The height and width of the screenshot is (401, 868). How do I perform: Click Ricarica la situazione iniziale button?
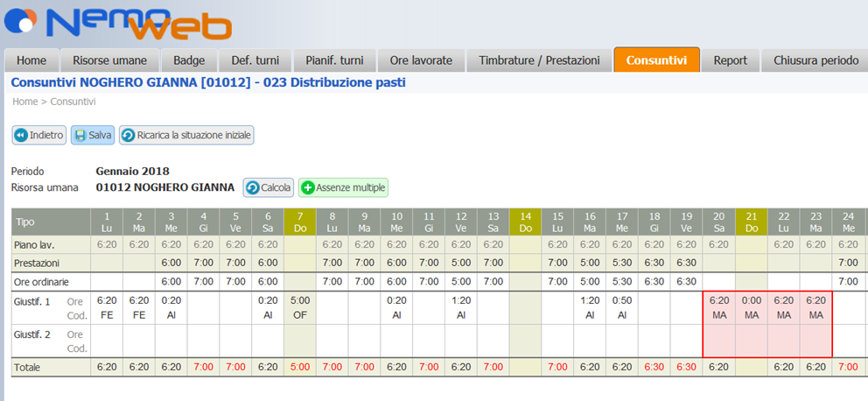coord(186,135)
